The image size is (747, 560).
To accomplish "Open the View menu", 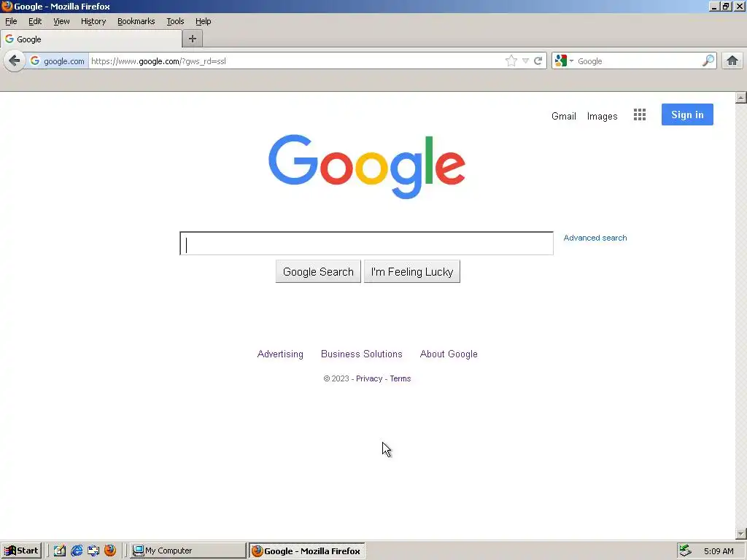I will (61, 21).
